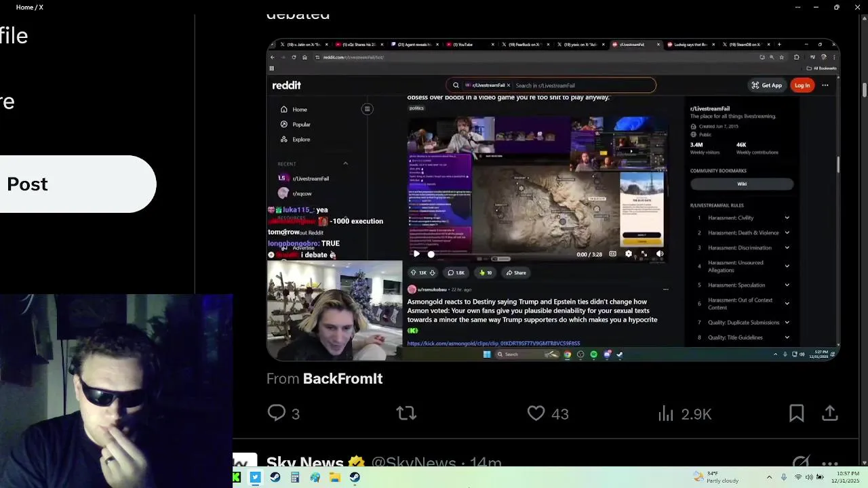Image resolution: width=868 pixels, height=488 pixels.
Task: Click sidebar collapse button in embedded Reddit
Action: [x=367, y=109]
